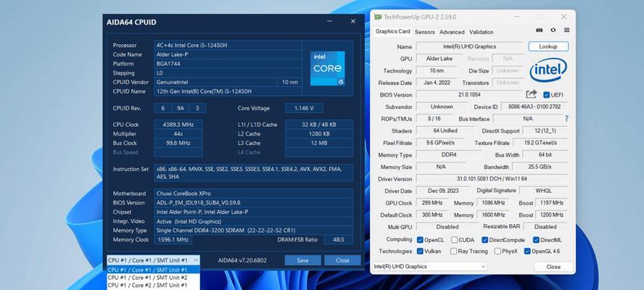Image resolution: width=644 pixels, height=290 pixels.
Task: Click the AIDA64 BIOS Version value ADL-P_EM_IDL918
Action: [253, 202]
